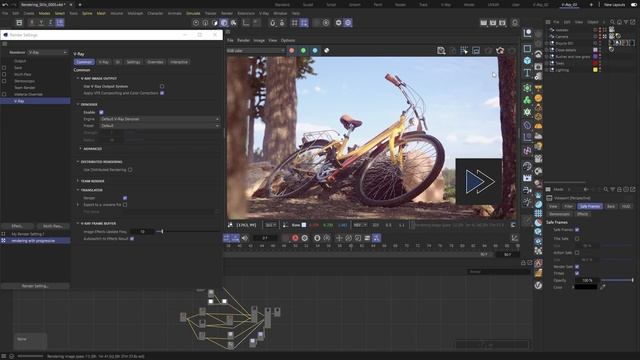Enable Use Distributed Rendering checkbox

point(130,170)
